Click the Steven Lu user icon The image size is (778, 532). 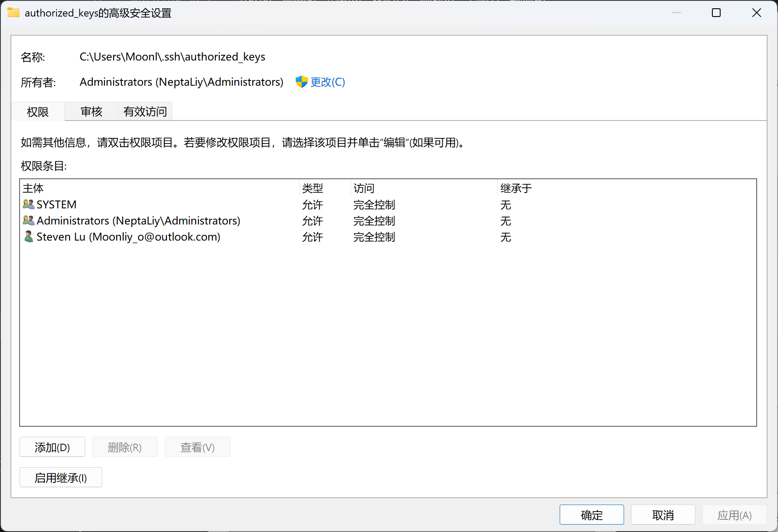29,237
